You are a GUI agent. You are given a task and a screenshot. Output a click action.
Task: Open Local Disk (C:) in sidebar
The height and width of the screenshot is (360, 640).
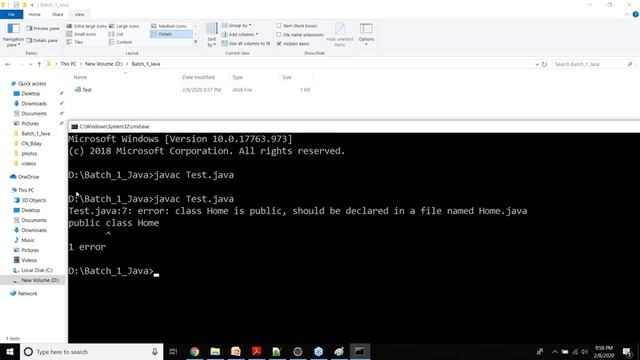click(x=37, y=270)
